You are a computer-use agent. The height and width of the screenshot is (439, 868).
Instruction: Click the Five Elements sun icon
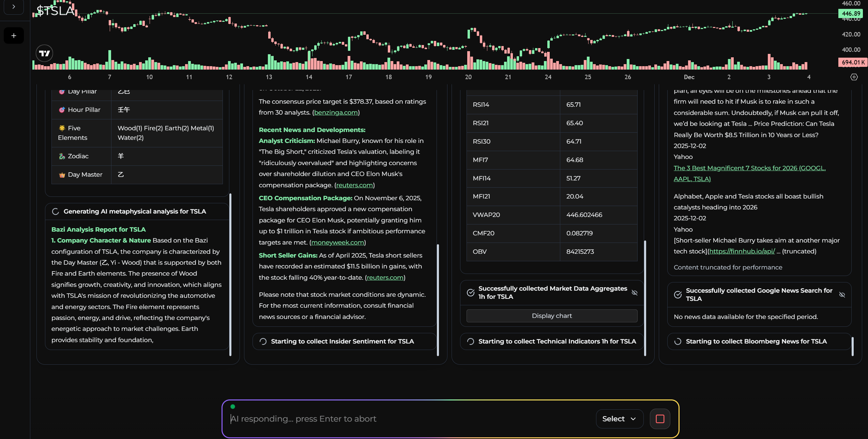point(62,128)
